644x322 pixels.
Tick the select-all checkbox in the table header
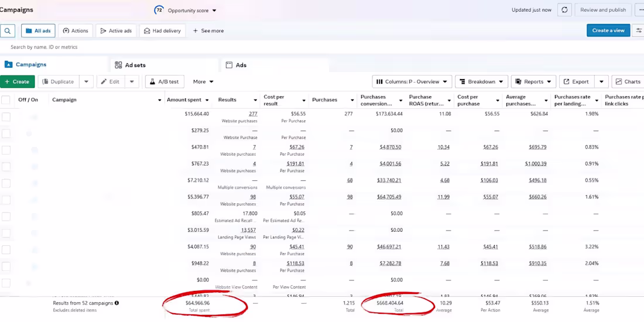pyautogui.click(x=6, y=100)
